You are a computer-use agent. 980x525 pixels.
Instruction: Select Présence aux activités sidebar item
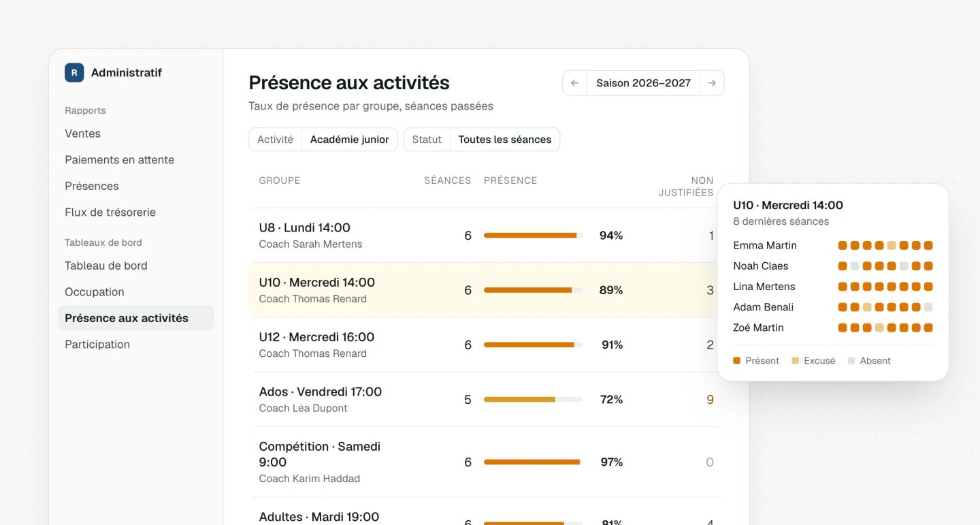[x=136, y=318]
